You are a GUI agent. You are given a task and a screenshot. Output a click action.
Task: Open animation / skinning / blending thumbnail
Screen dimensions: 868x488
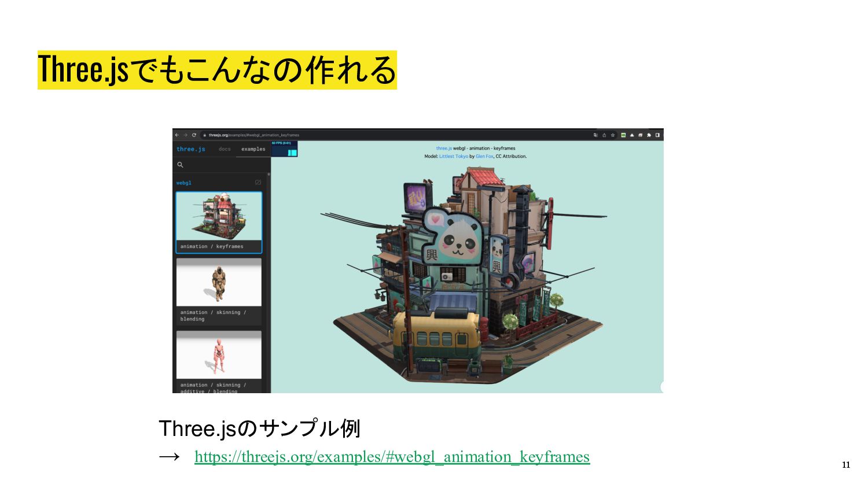click(x=219, y=282)
